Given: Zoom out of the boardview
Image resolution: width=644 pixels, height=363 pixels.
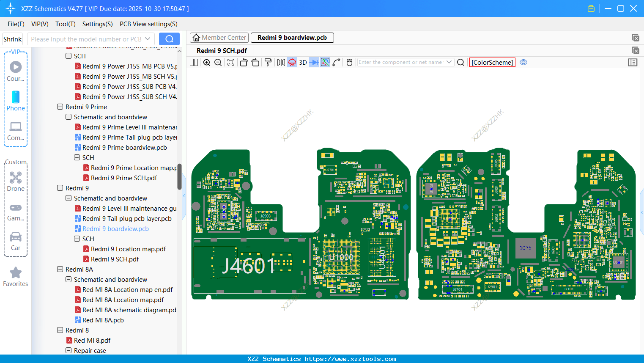Looking at the screenshot, I should tap(218, 62).
